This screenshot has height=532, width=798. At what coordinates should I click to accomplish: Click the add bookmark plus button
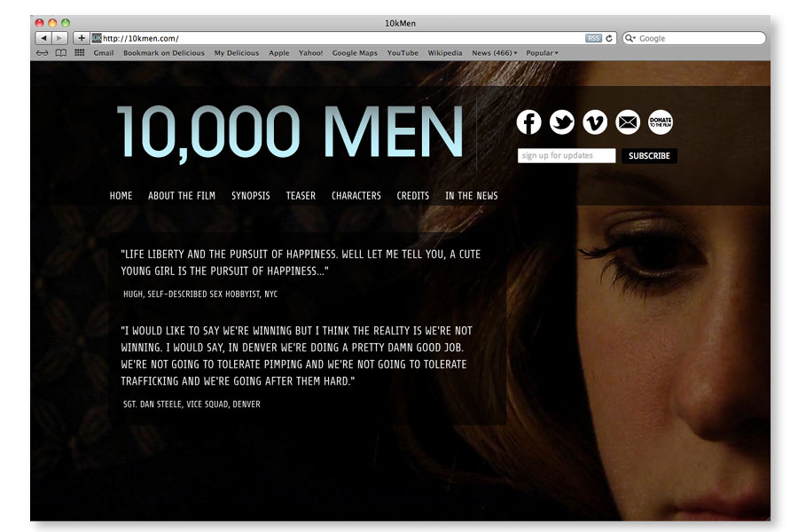tap(81, 38)
